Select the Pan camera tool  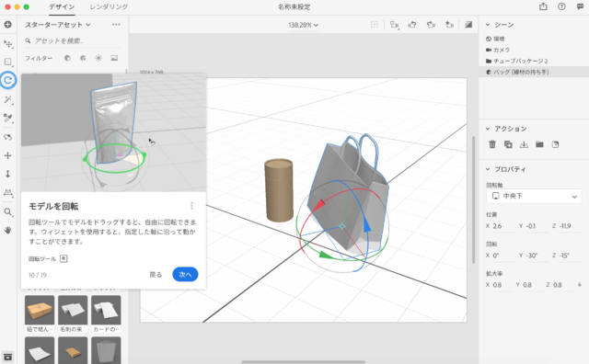pos(8,155)
